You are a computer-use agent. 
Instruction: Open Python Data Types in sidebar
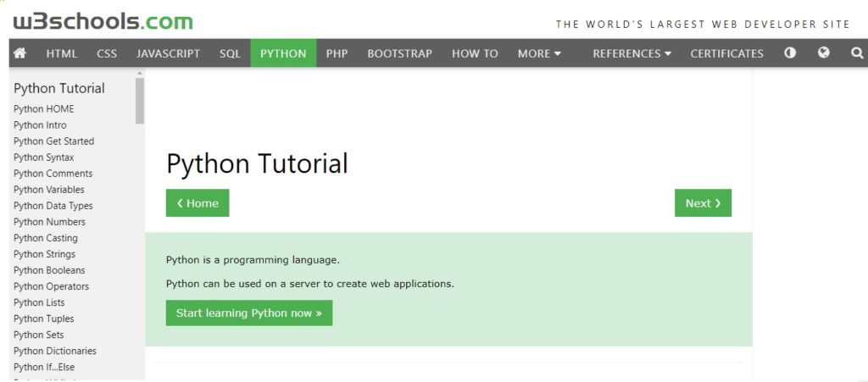coord(53,206)
